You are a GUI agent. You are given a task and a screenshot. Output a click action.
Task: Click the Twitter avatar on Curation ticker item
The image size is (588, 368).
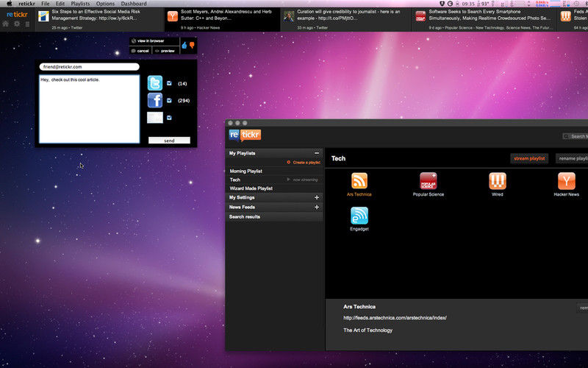pos(289,16)
